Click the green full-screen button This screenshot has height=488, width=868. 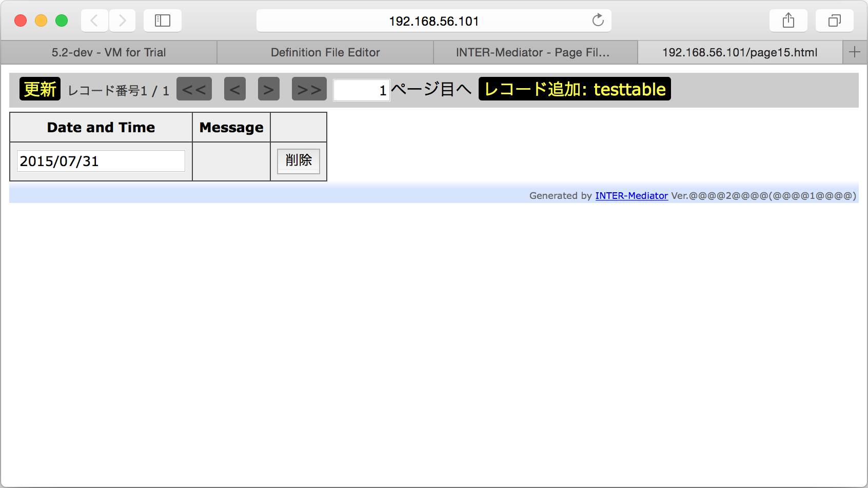click(62, 21)
